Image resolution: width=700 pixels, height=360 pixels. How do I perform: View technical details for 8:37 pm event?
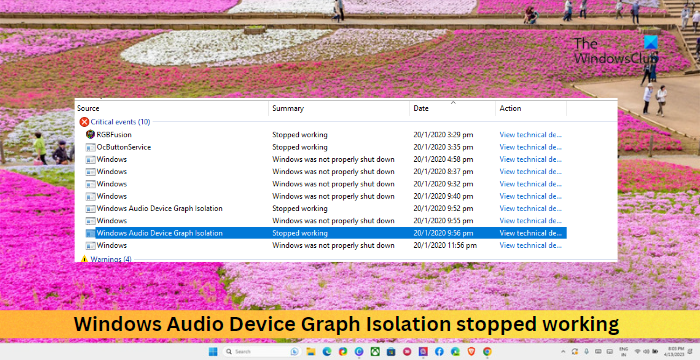pyautogui.click(x=530, y=172)
